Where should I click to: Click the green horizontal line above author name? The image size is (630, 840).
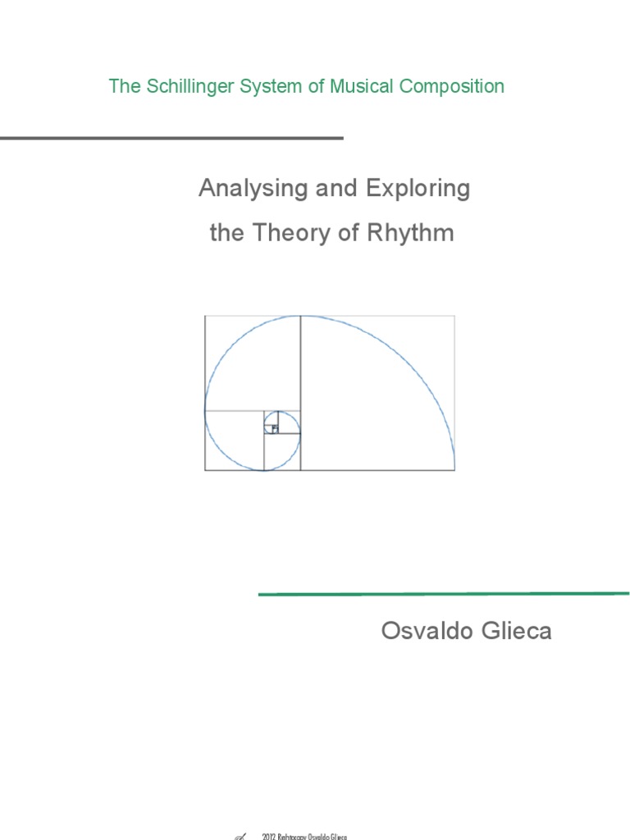(x=444, y=594)
